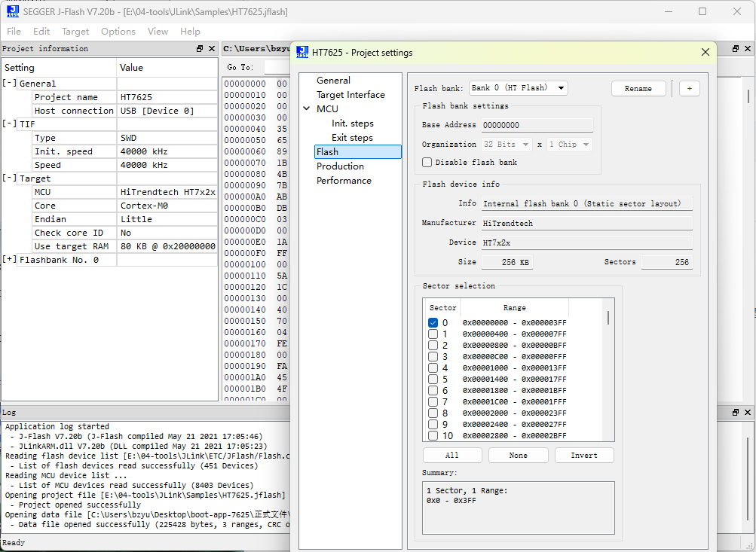Click All to select all sectors

point(452,455)
